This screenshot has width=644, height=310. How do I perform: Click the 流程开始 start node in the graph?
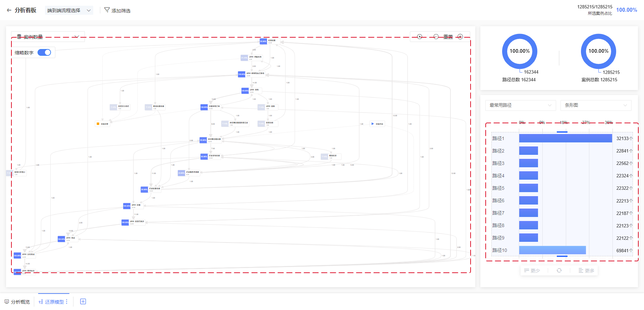377,124
